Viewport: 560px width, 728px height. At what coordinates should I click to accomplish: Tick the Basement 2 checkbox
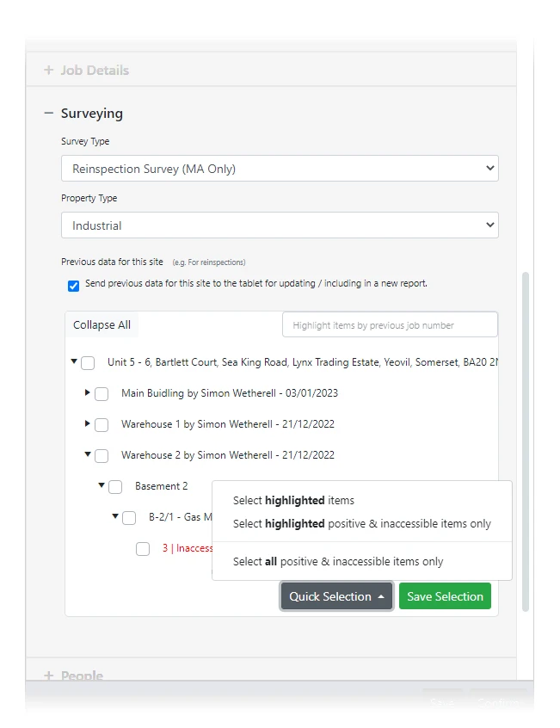click(115, 486)
